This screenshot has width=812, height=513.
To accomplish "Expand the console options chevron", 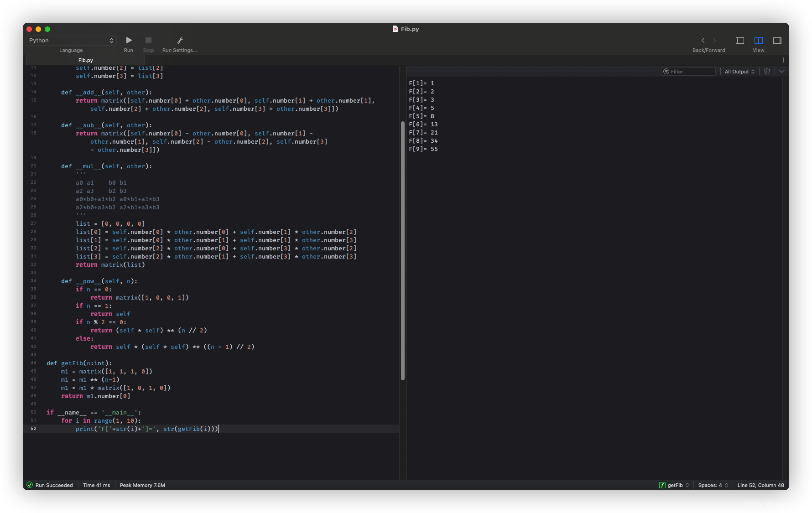I will click(x=782, y=71).
